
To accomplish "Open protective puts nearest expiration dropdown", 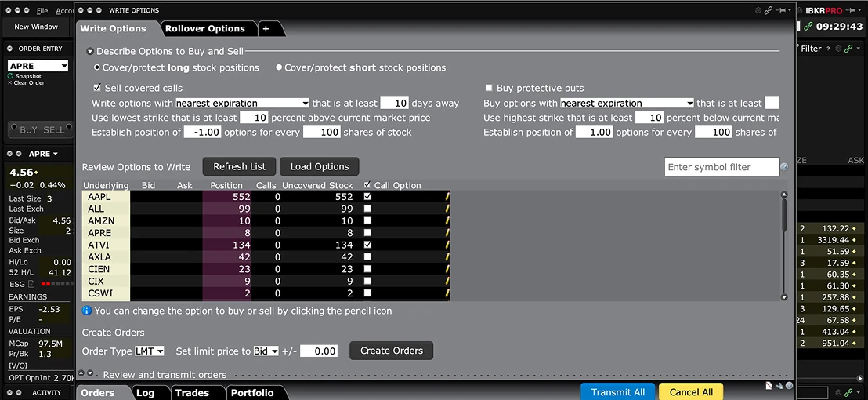I will (627, 103).
